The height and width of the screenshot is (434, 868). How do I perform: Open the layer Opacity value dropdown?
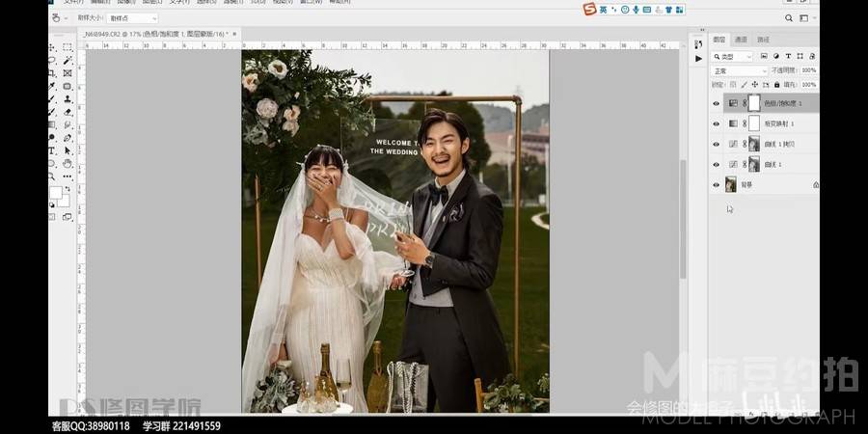click(809, 70)
